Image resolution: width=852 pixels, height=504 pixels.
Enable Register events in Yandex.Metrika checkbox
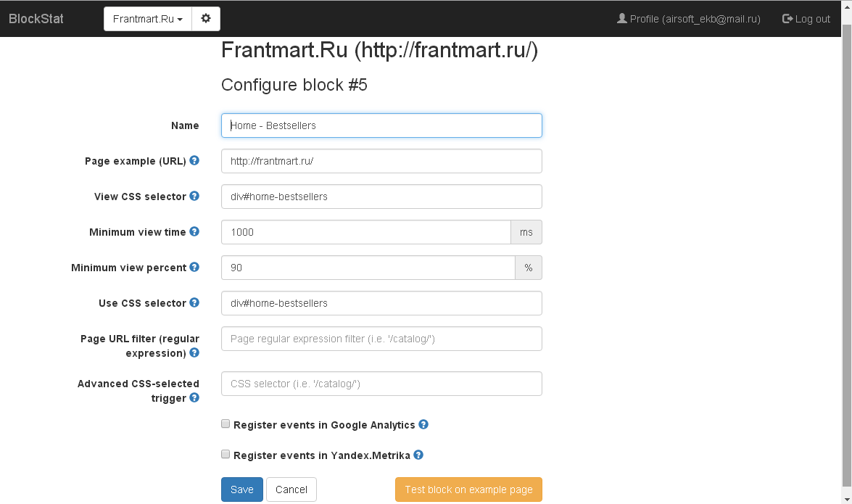click(x=226, y=455)
